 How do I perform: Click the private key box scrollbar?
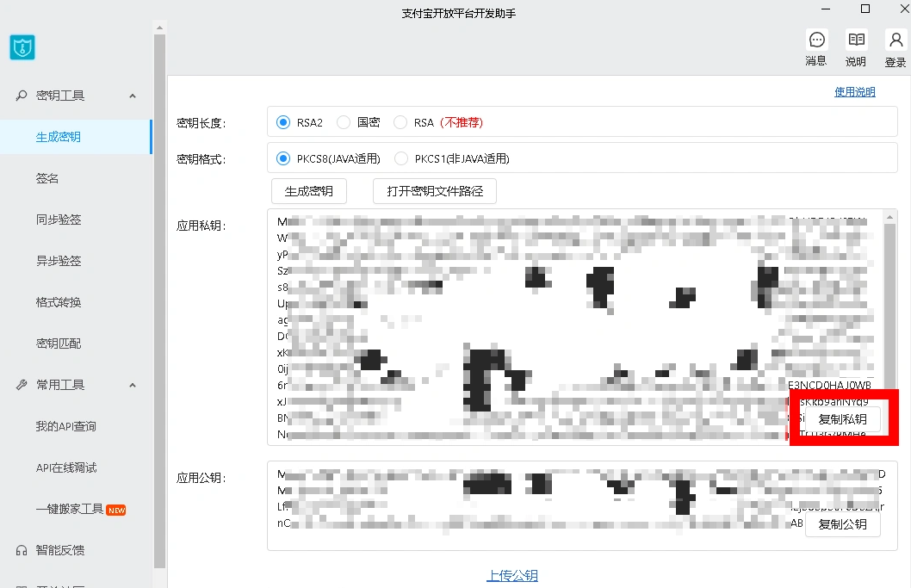point(891,301)
